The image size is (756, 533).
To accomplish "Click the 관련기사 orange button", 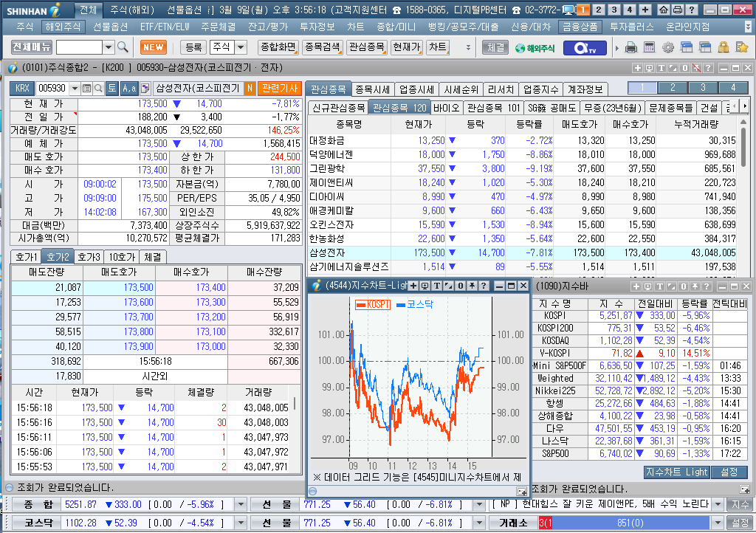I will (280, 88).
